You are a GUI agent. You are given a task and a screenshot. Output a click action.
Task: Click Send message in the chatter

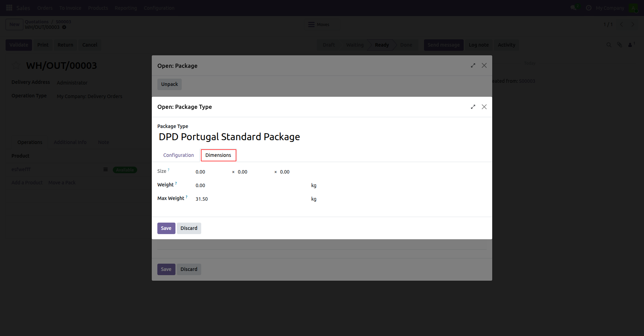click(x=443, y=45)
